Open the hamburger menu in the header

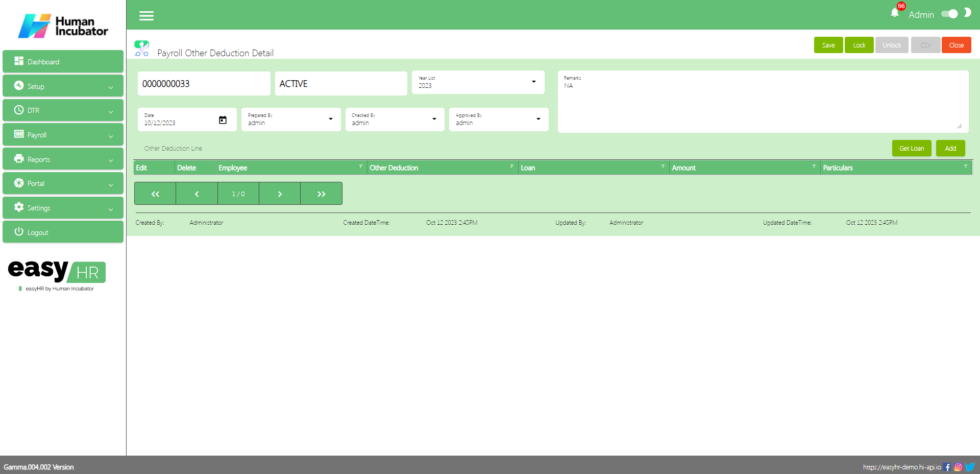146,16
